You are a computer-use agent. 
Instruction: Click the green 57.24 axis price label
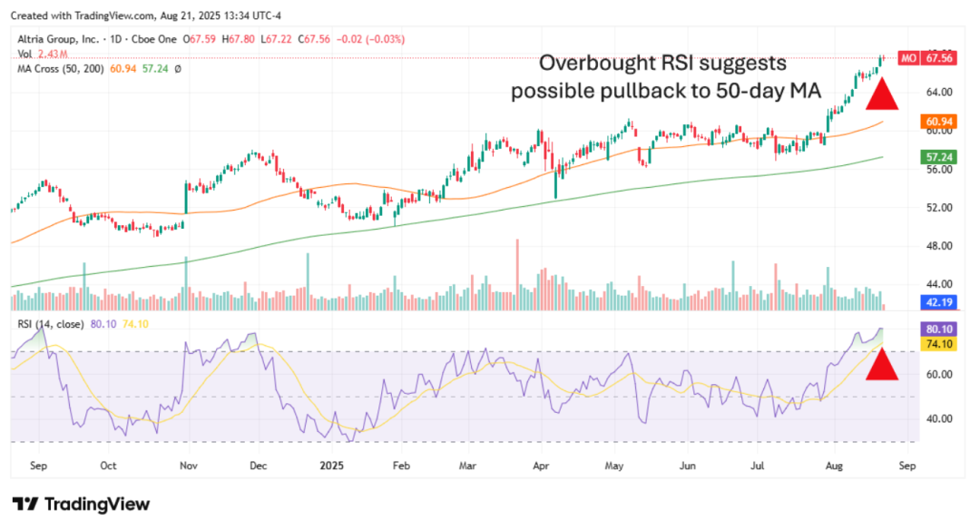pyautogui.click(x=939, y=157)
